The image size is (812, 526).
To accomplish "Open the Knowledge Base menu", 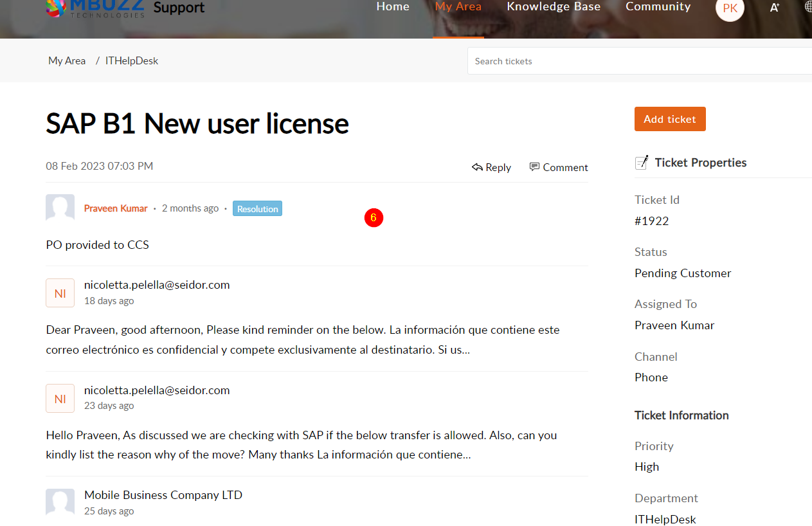I will (x=554, y=6).
